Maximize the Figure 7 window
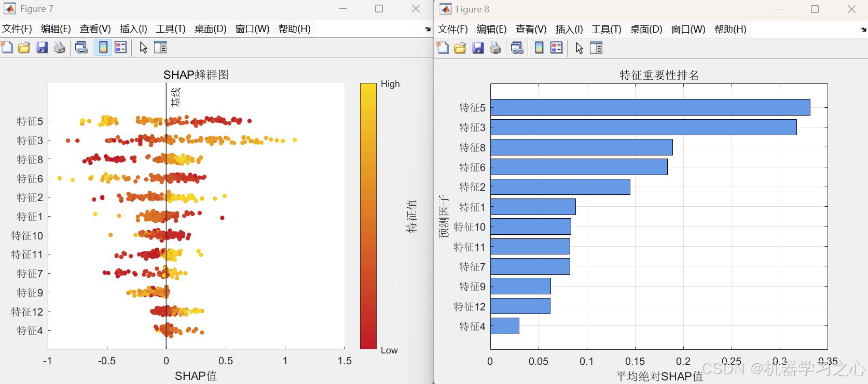The height and width of the screenshot is (384, 868). coord(379,9)
